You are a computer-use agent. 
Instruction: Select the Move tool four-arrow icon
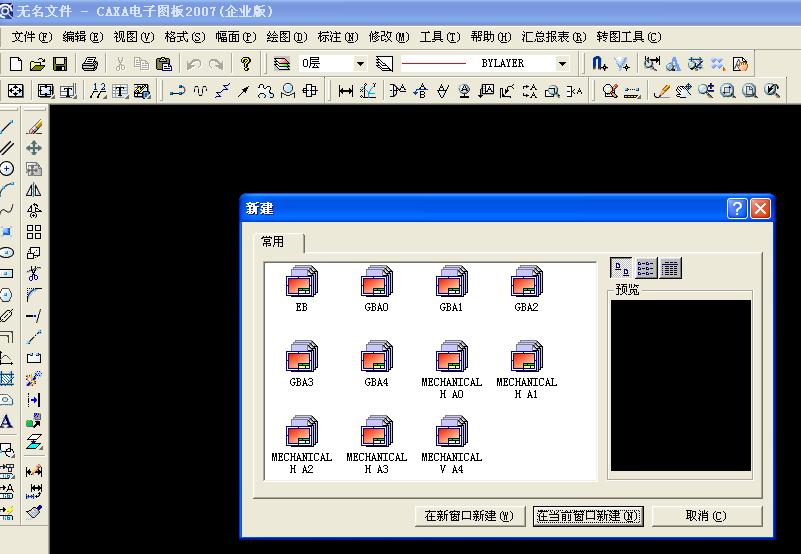(34, 148)
